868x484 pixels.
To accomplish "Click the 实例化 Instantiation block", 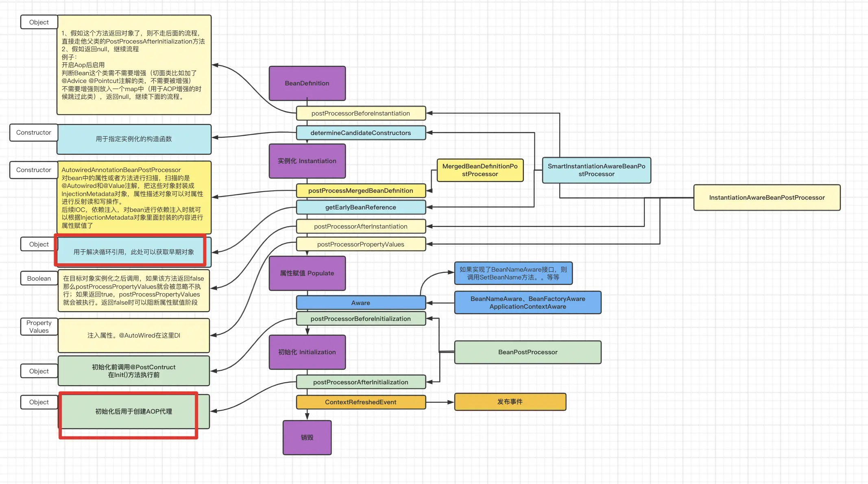I will tap(307, 161).
